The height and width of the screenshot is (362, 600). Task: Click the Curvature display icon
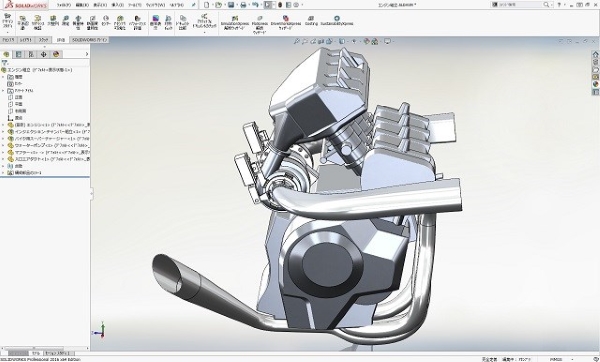[155, 23]
